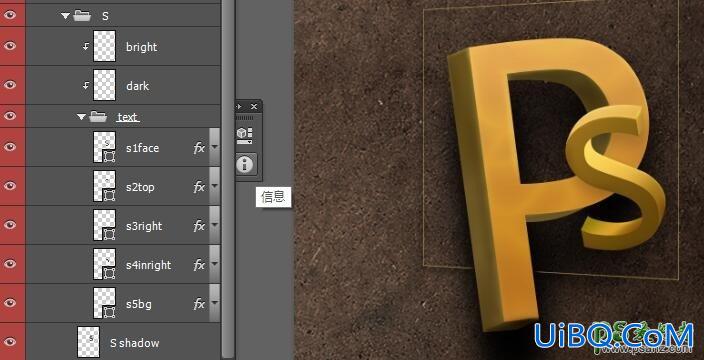Expand effects list of s2top layer
This screenshot has height=360, width=704.
coord(215,186)
